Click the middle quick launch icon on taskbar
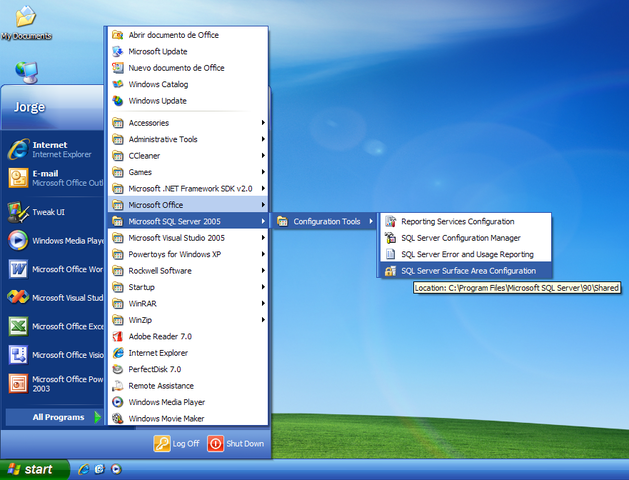 (x=99, y=469)
